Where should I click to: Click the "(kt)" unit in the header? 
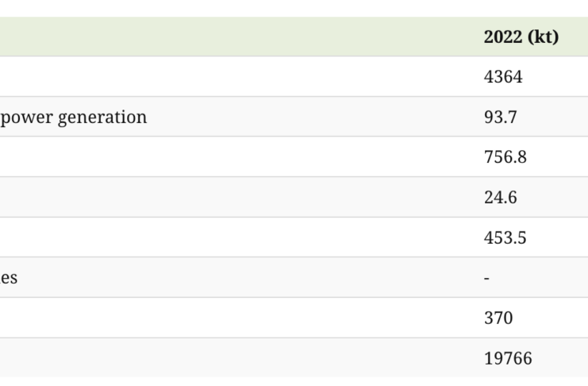click(x=541, y=37)
